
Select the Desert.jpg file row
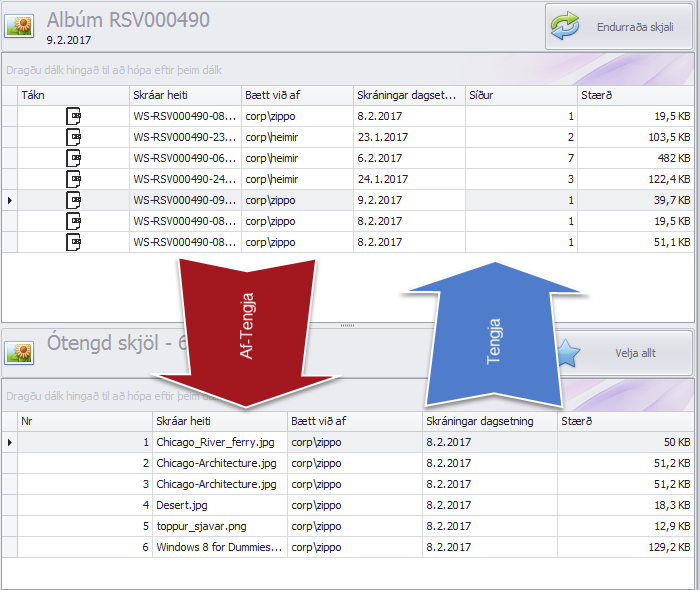tap(218, 505)
